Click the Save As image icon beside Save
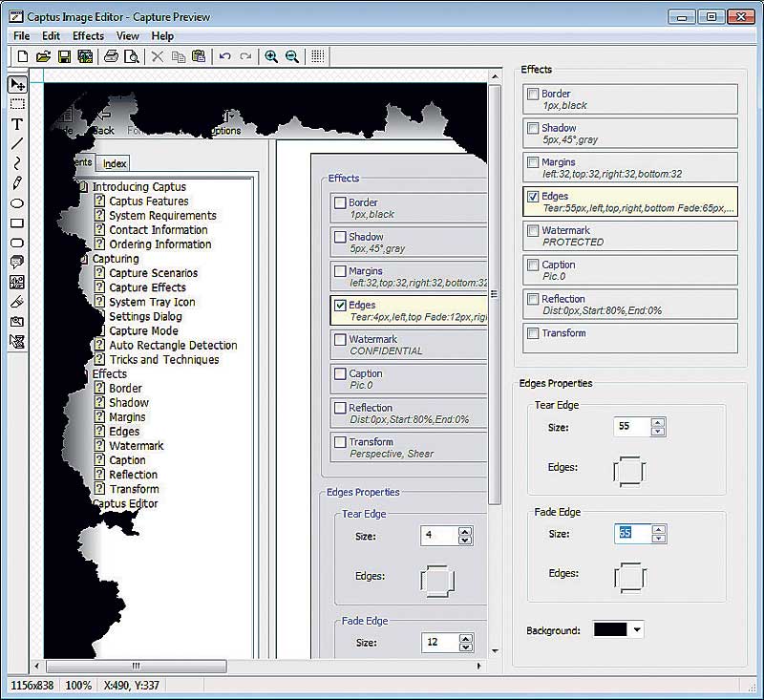This screenshot has width=764, height=700. (85, 56)
